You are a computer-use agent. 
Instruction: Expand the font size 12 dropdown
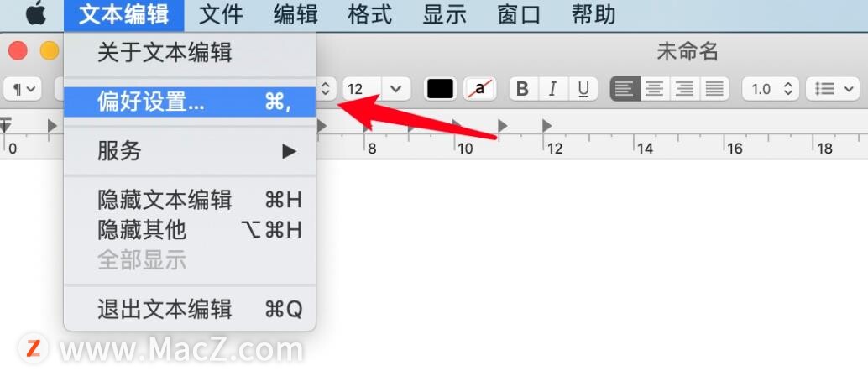376,89
